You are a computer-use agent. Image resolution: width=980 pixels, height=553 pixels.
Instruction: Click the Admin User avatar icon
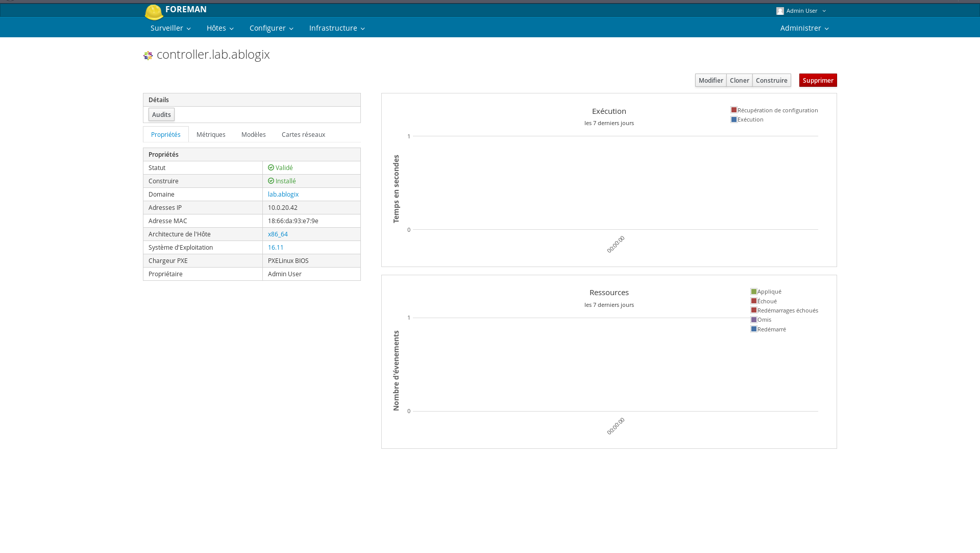click(x=780, y=11)
